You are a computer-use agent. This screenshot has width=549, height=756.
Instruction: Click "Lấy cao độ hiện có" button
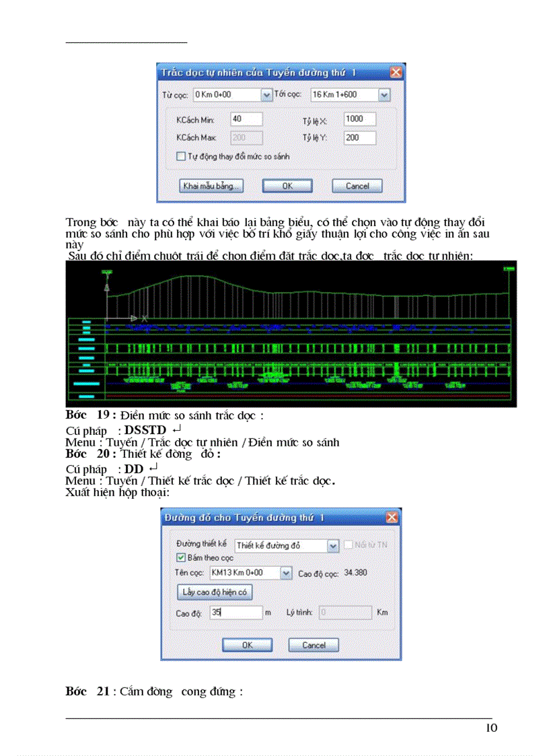tap(215, 592)
